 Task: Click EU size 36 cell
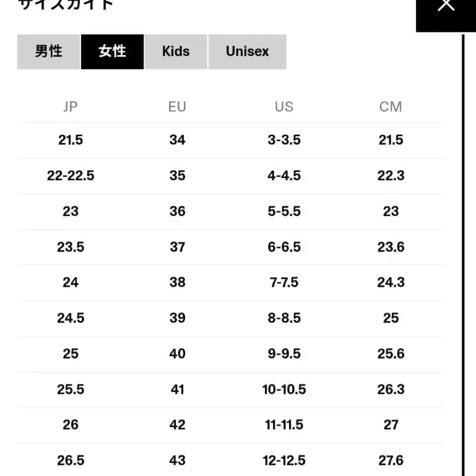(177, 211)
